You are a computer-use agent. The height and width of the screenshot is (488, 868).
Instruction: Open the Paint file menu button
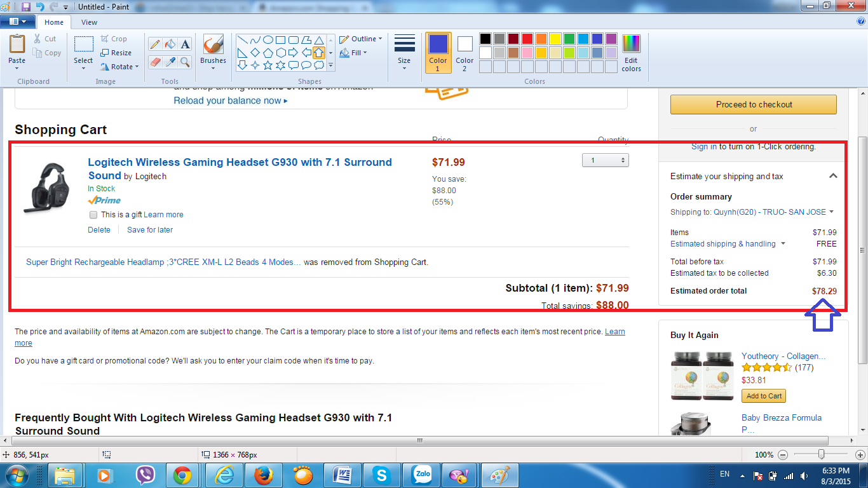tap(18, 22)
